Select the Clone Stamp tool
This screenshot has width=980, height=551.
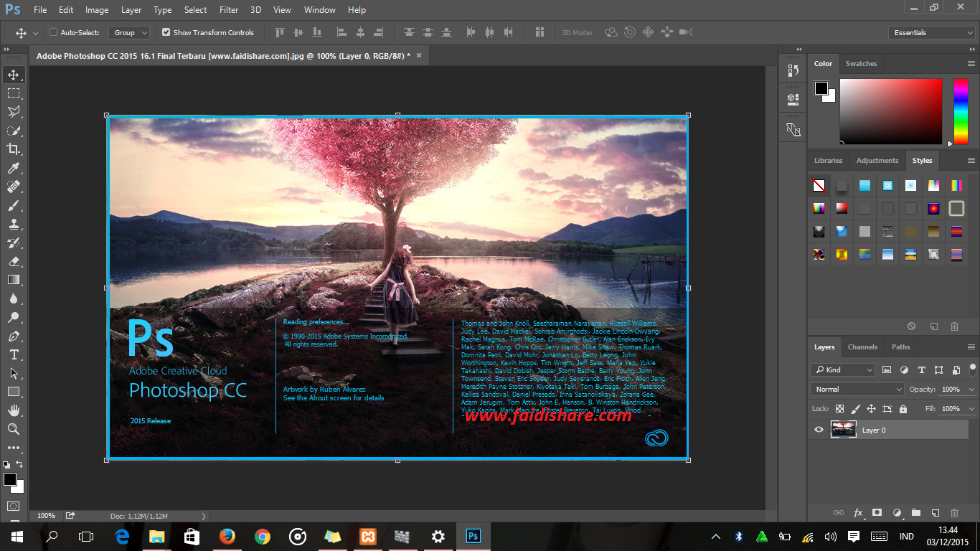tap(14, 224)
